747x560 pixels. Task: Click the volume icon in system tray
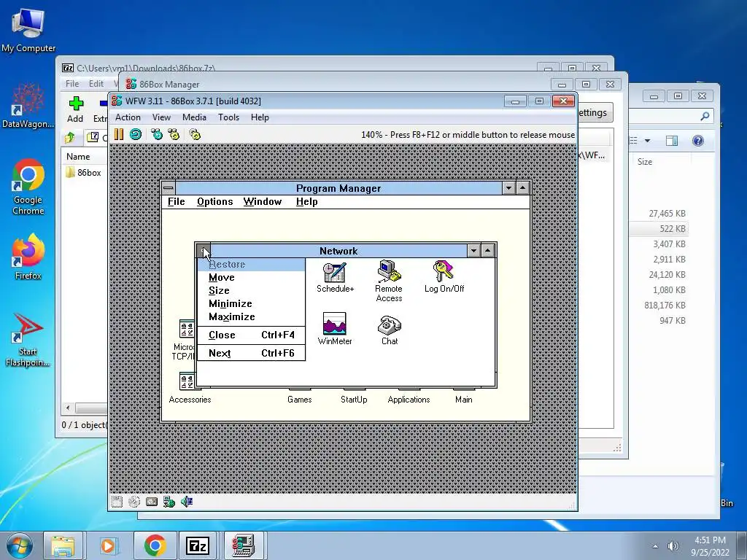pos(673,546)
